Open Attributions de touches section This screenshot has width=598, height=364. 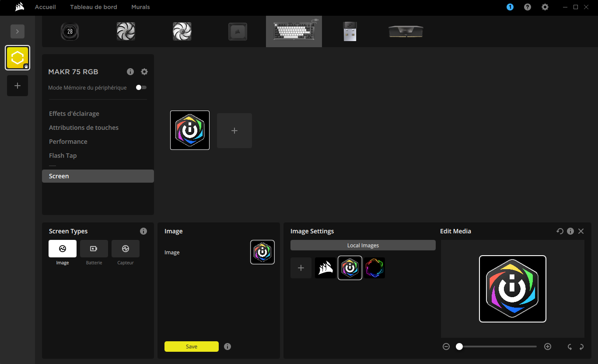pyautogui.click(x=84, y=128)
